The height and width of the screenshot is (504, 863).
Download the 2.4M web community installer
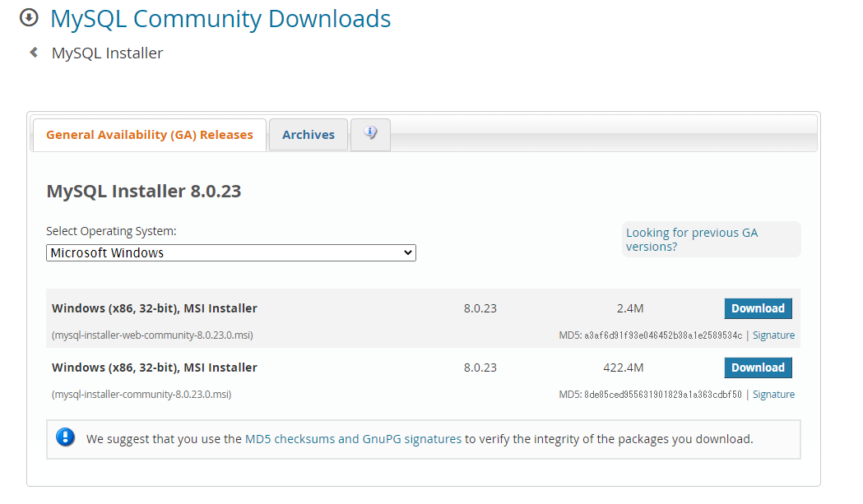coord(758,308)
